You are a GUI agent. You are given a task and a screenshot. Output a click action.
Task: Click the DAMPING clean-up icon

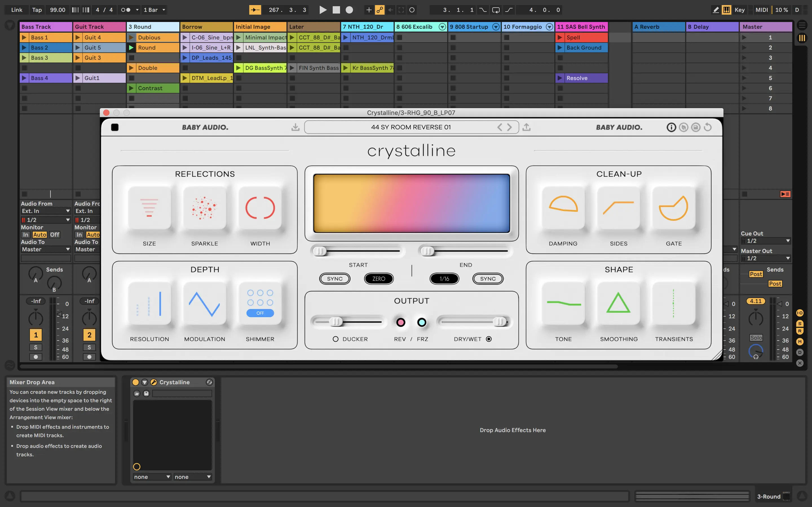(x=563, y=208)
